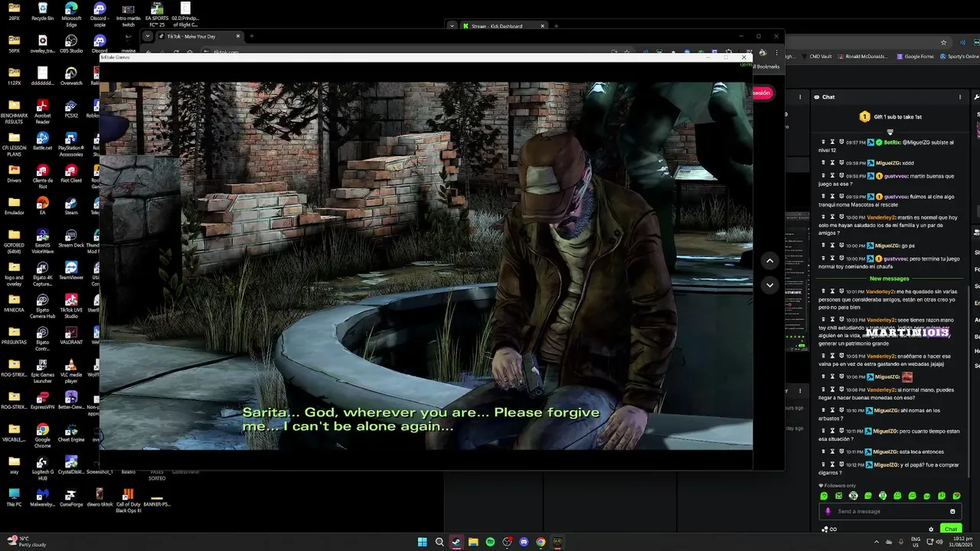Open tab search dropdown in Kick browser window
The height and width of the screenshot is (551, 980).
click(452, 26)
